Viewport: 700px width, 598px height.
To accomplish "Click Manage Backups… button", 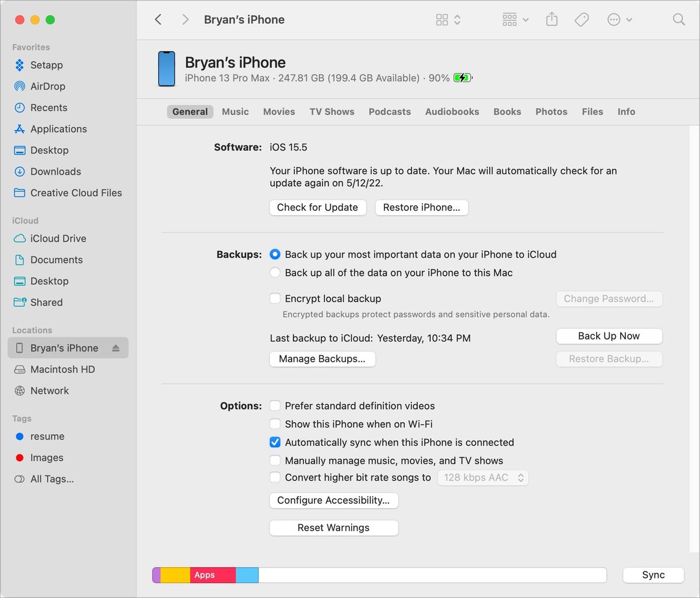I will (323, 359).
